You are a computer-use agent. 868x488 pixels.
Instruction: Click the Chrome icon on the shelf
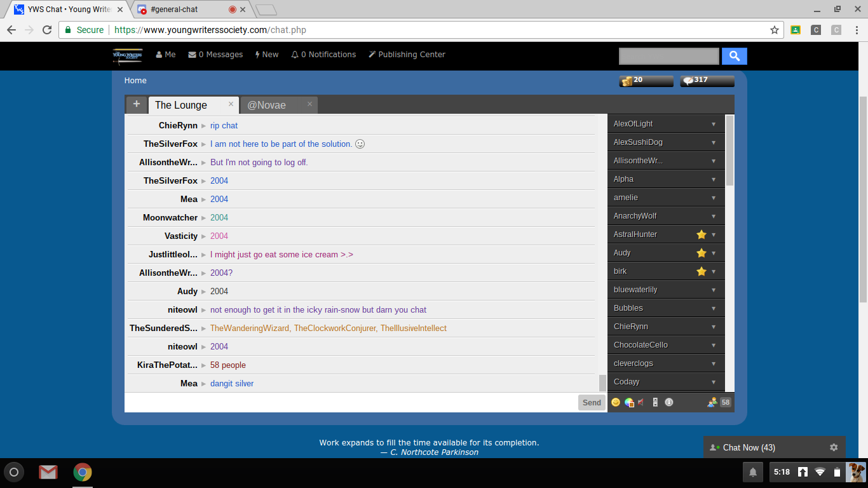point(83,472)
